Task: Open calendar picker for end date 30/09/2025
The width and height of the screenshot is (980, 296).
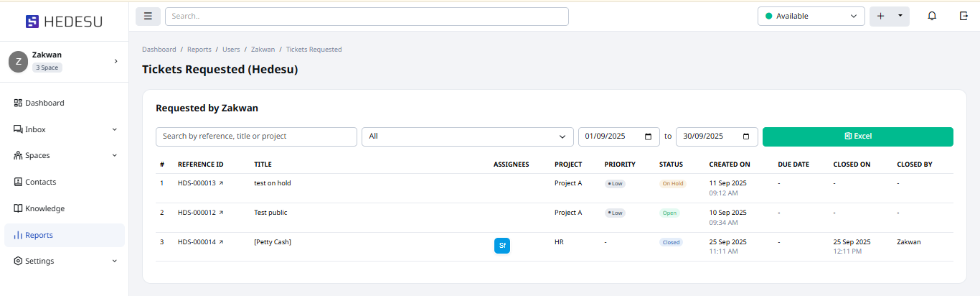Action: tap(746, 137)
